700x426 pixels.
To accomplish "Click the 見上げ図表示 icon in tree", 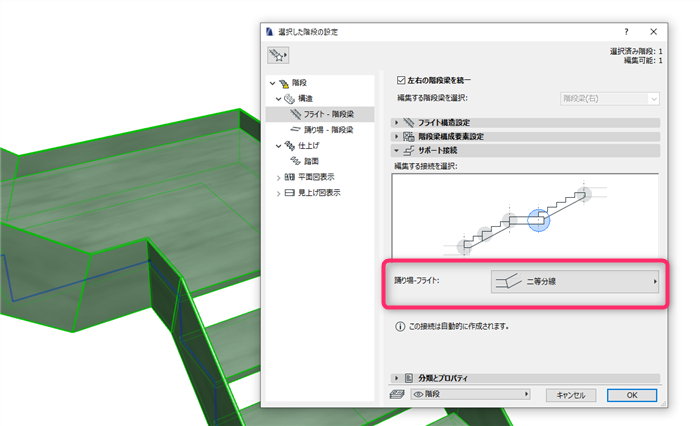I will pos(290,192).
